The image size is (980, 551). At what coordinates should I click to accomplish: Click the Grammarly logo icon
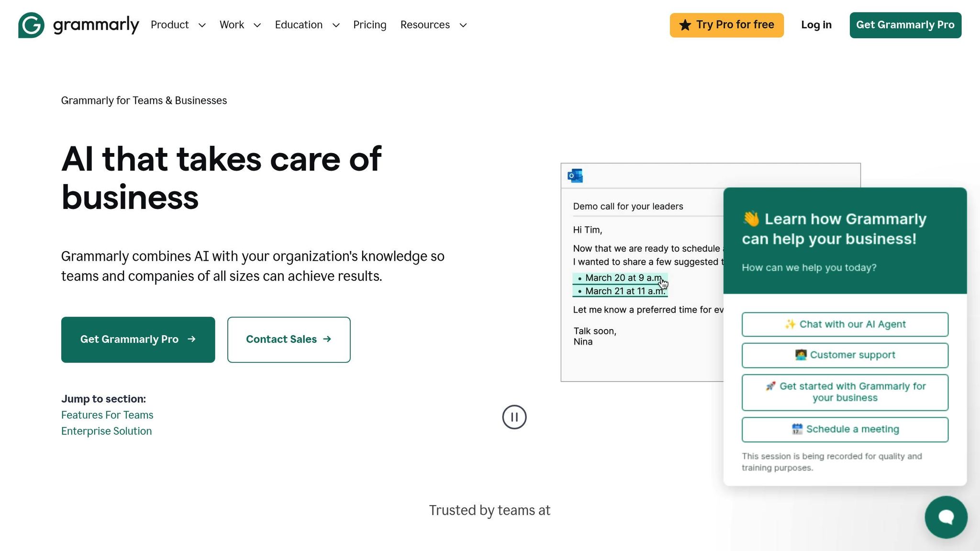(31, 25)
